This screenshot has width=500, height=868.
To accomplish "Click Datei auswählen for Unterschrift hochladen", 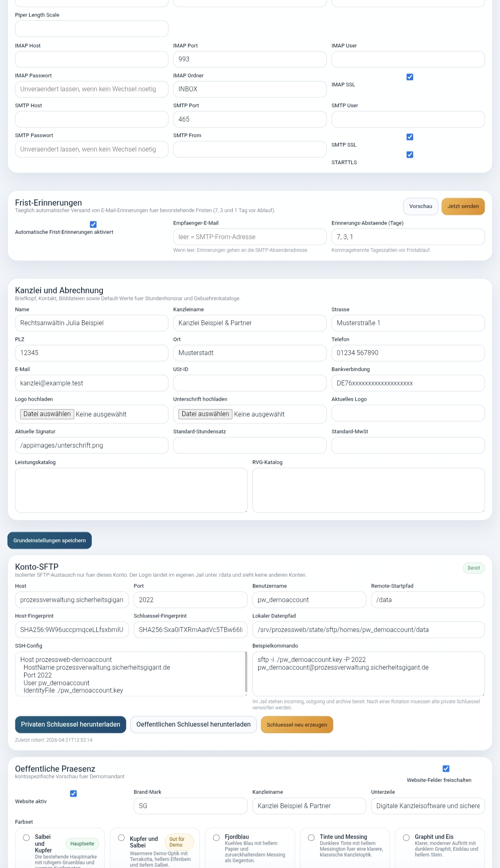I will pos(205,414).
